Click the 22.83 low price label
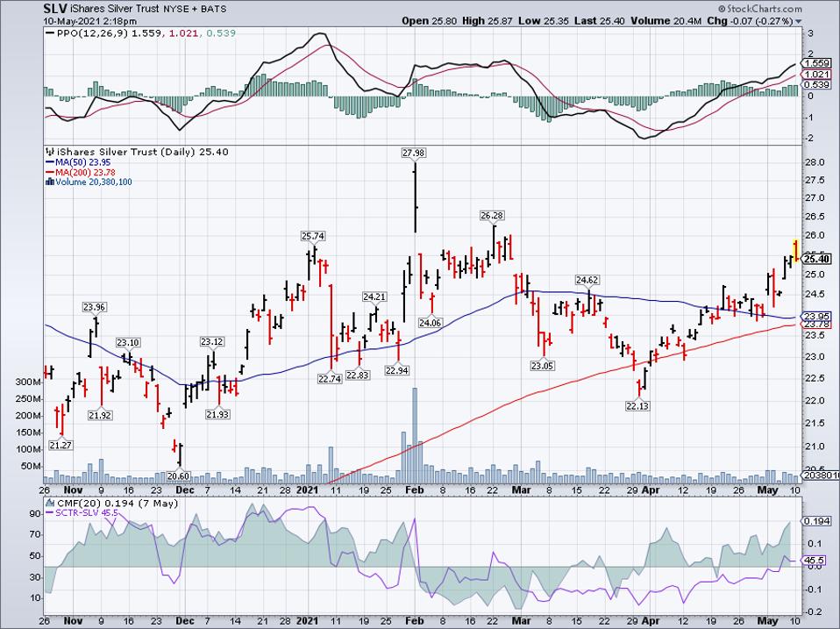 pyautogui.click(x=358, y=375)
